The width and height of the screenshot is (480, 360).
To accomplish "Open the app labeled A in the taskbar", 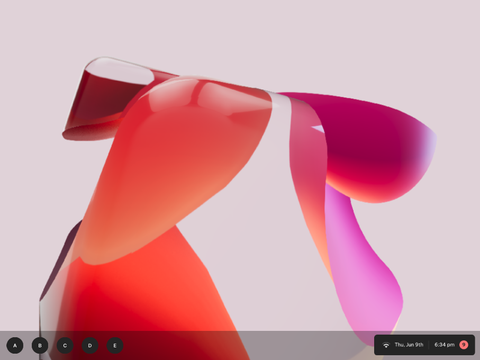I will tap(15, 345).
